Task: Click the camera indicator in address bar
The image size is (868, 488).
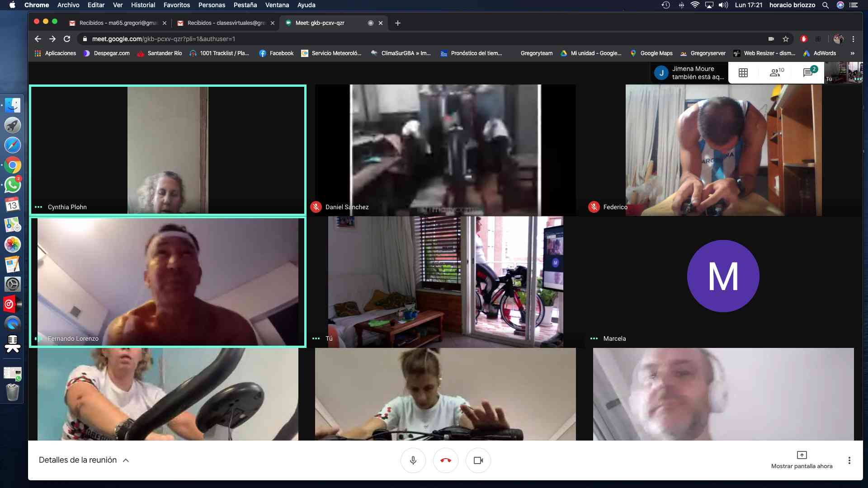Action: coord(771,39)
